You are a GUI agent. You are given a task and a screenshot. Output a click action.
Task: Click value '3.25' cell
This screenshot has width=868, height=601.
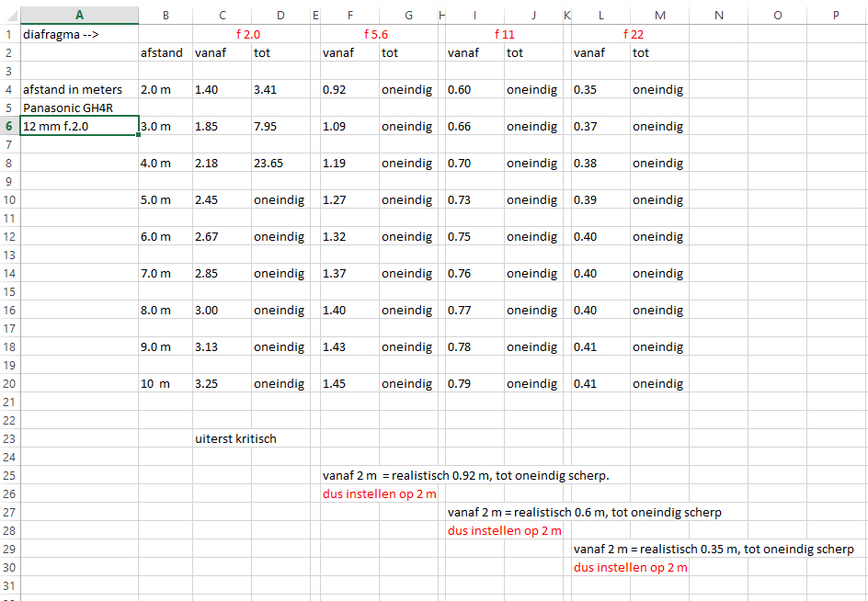[x=222, y=383]
